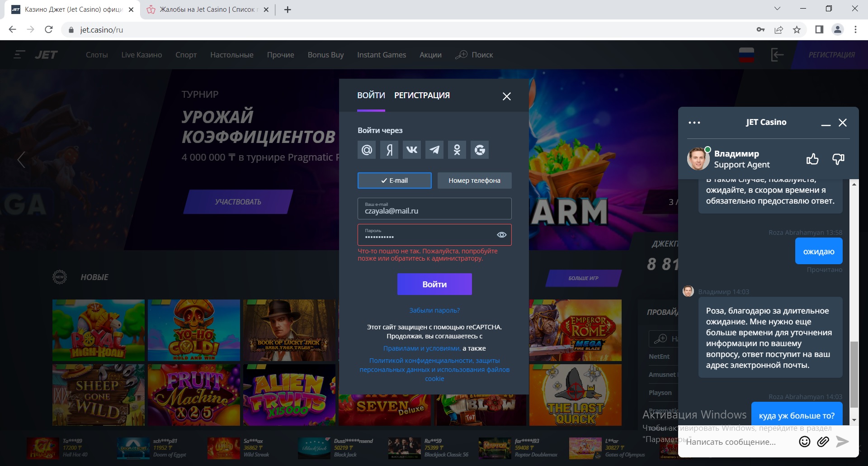Close the login dialog

click(x=507, y=96)
